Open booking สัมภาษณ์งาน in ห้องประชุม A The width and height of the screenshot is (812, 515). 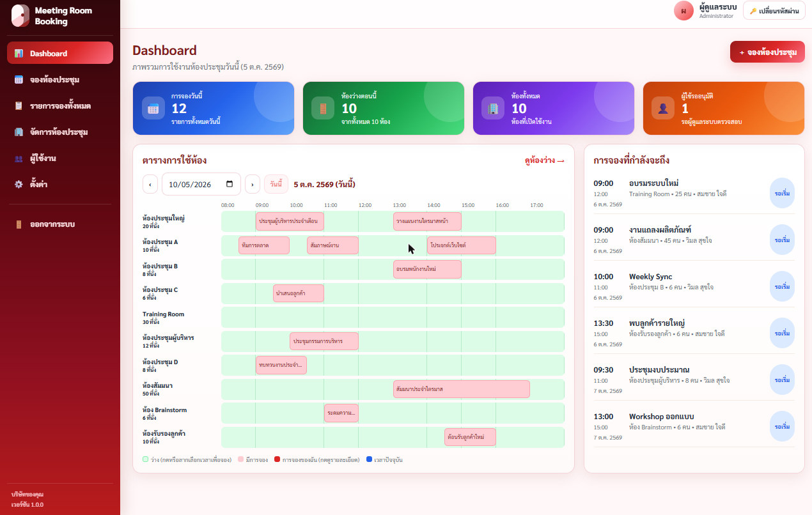tap(332, 245)
